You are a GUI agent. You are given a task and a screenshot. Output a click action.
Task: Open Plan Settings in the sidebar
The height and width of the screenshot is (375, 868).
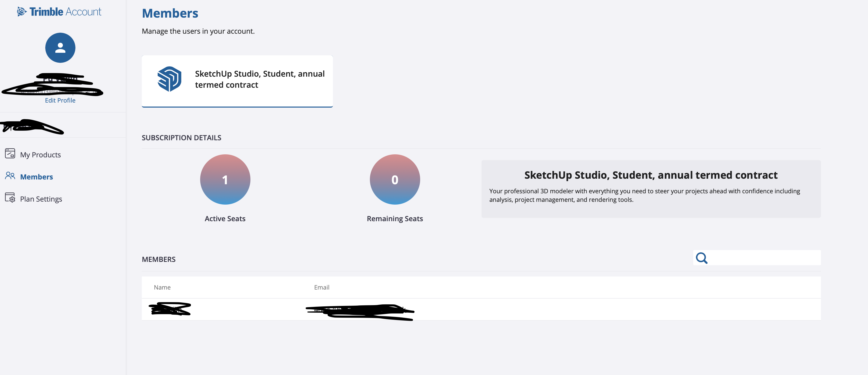tap(41, 199)
